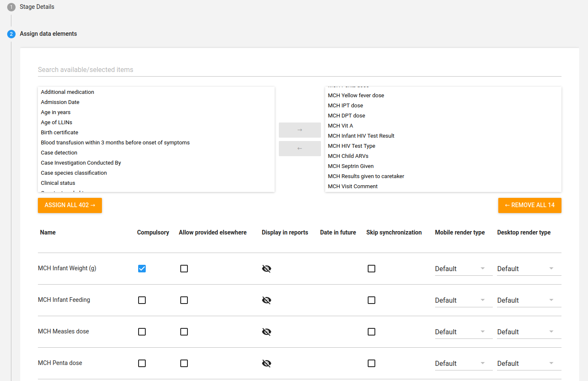Image resolution: width=588 pixels, height=381 pixels.
Task: Select Birth certificate in available list
Action: pyautogui.click(x=156, y=133)
